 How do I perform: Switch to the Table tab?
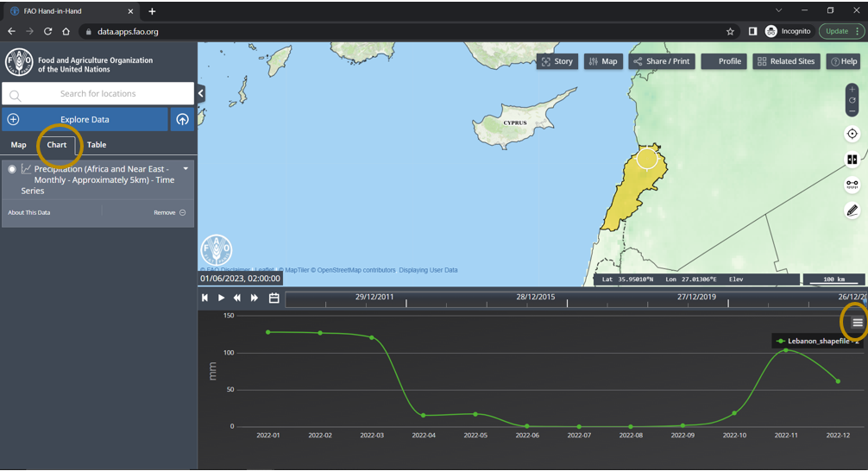[97, 145]
